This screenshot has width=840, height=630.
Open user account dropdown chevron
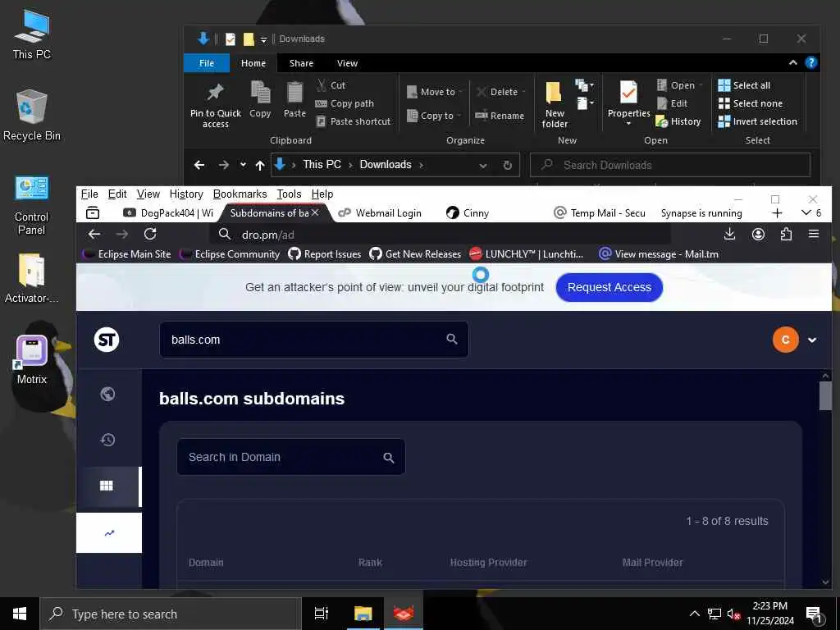click(x=812, y=340)
